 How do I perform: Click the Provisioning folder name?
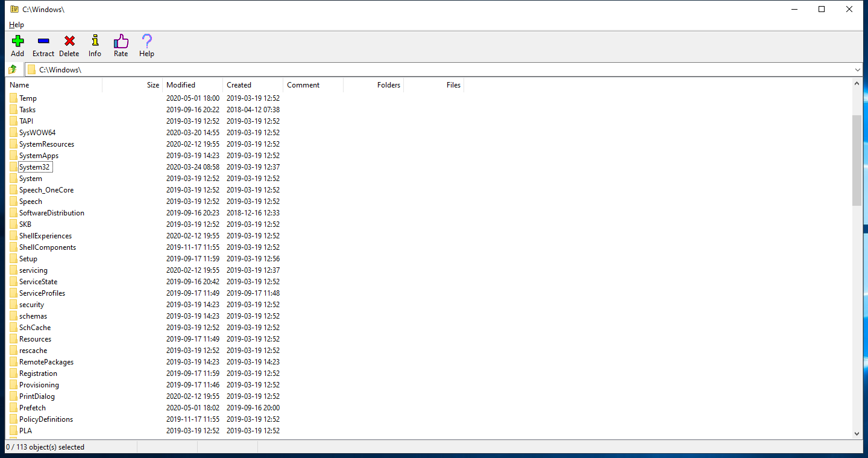39,385
